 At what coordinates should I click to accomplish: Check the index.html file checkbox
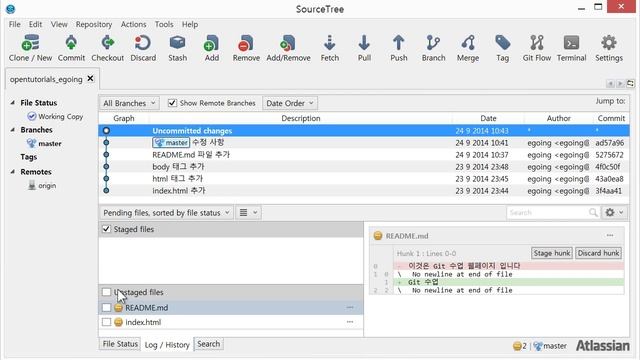[107, 322]
